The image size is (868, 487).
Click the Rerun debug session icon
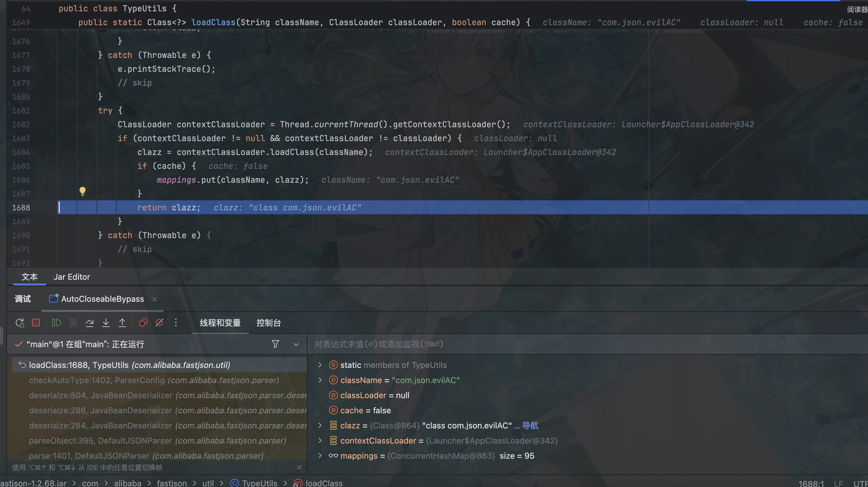[20, 323]
